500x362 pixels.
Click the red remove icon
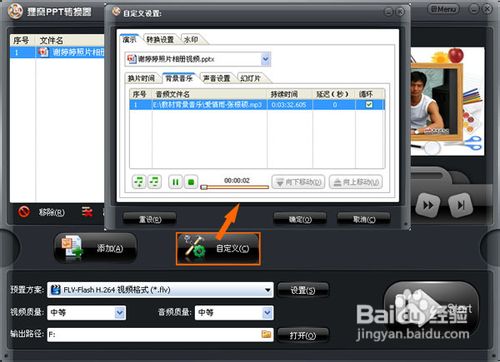pyautogui.click(x=24, y=212)
